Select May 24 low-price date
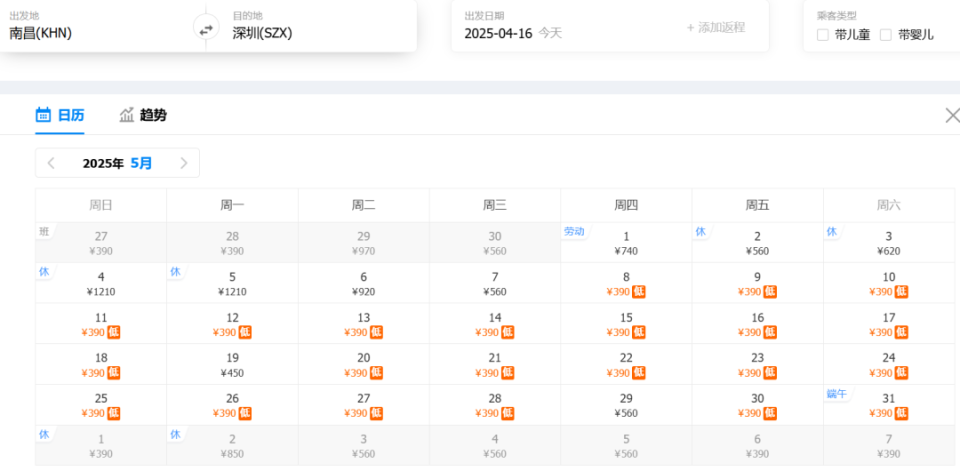Image resolution: width=960 pixels, height=471 pixels. (888, 364)
